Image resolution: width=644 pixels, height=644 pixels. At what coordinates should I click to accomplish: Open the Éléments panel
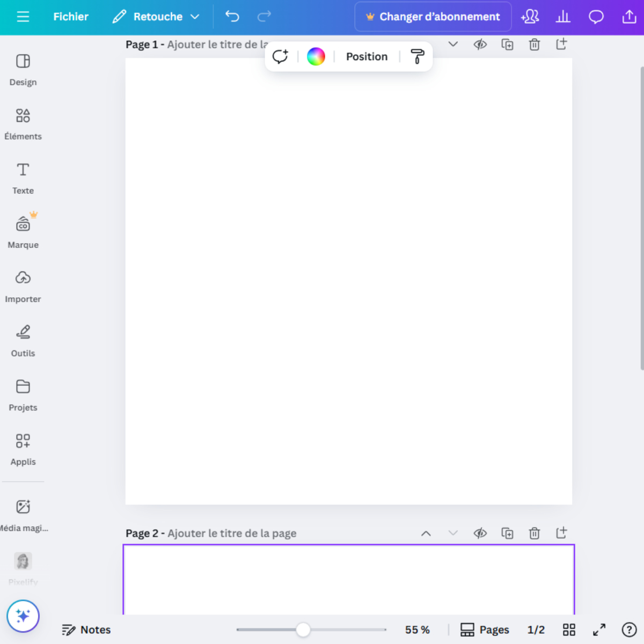pyautogui.click(x=23, y=124)
